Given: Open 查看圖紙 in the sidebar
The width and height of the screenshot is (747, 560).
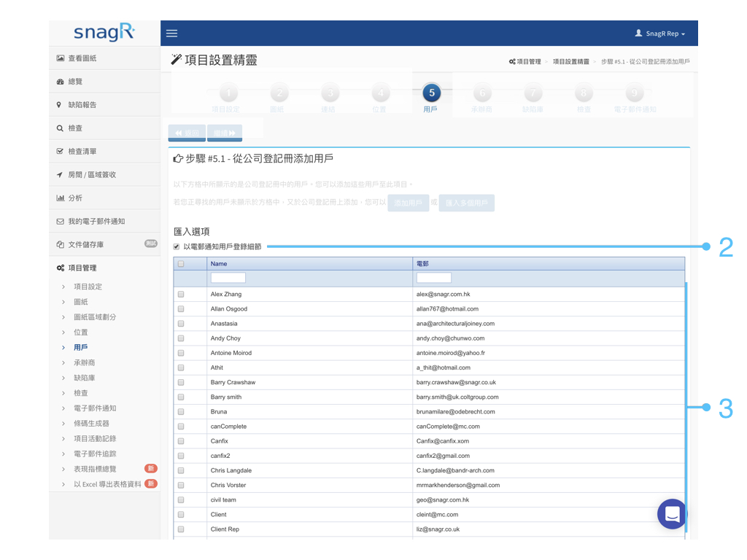Looking at the screenshot, I should pos(82,58).
